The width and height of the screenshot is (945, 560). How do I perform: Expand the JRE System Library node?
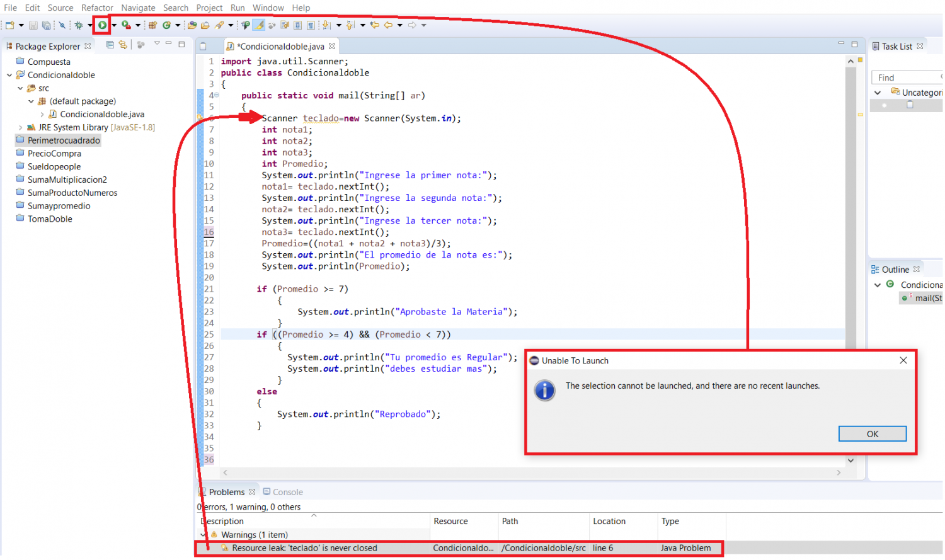(20, 127)
